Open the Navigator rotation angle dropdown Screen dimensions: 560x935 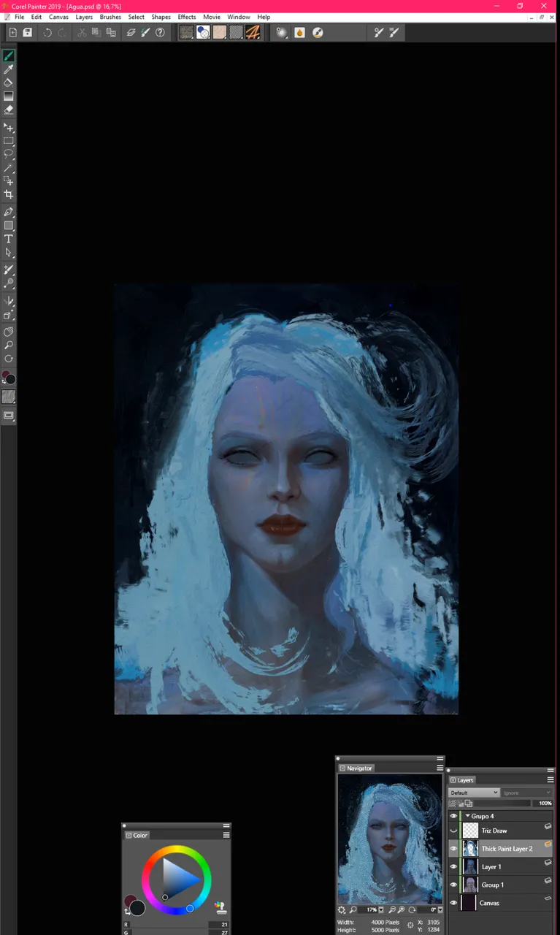[x=439, y=910]
